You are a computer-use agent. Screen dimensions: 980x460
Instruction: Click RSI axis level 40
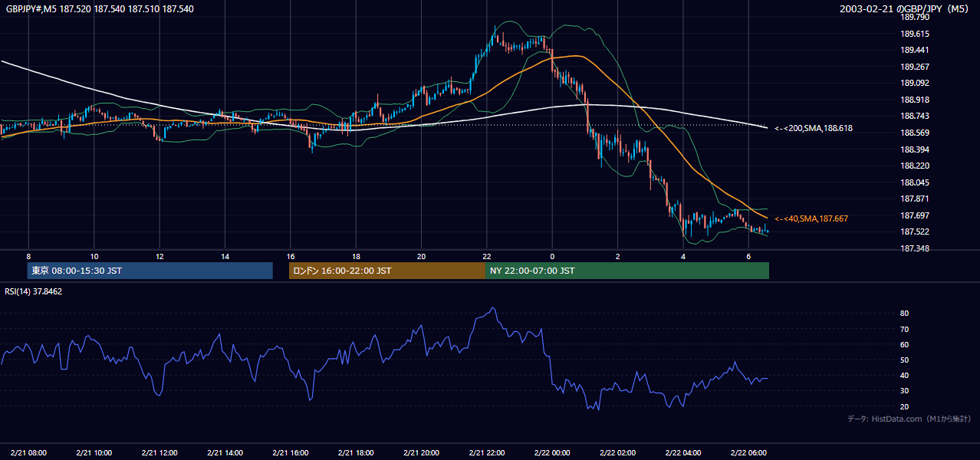coord(905,375)
